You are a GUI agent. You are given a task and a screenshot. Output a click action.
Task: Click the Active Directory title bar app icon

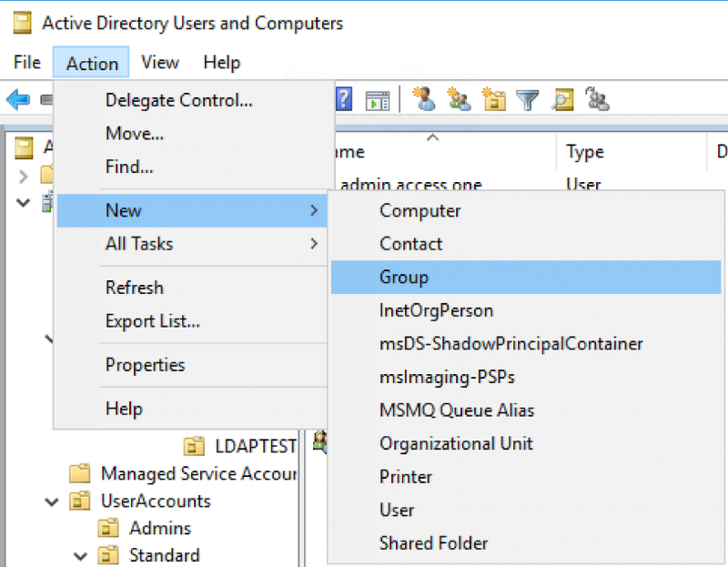(x=22, y=24)
